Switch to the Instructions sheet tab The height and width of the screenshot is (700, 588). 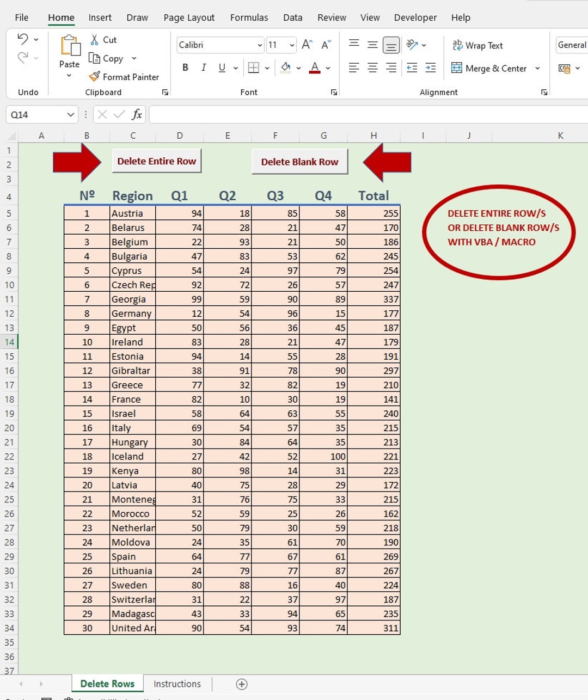pyautogui.click(x=177, y=684)
